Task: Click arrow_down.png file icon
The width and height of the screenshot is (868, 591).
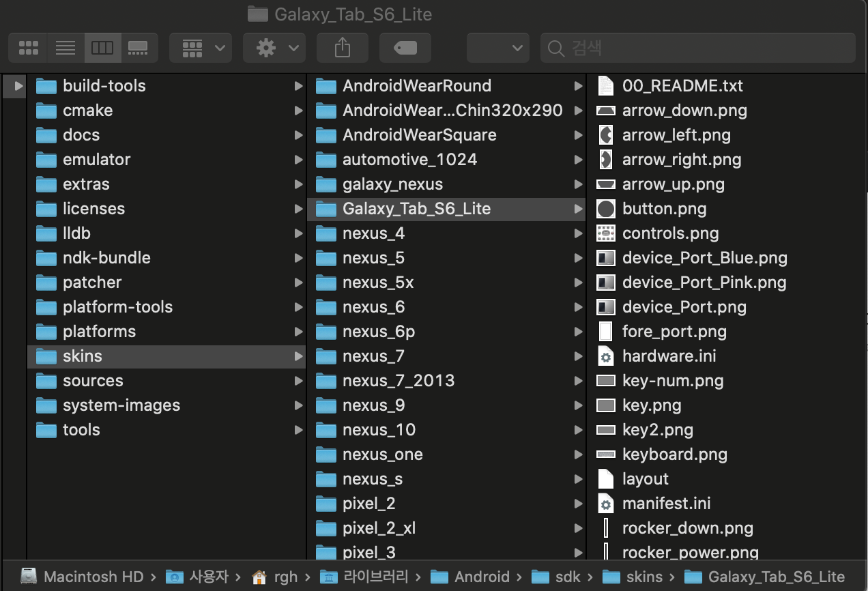Action: point(606,111)
